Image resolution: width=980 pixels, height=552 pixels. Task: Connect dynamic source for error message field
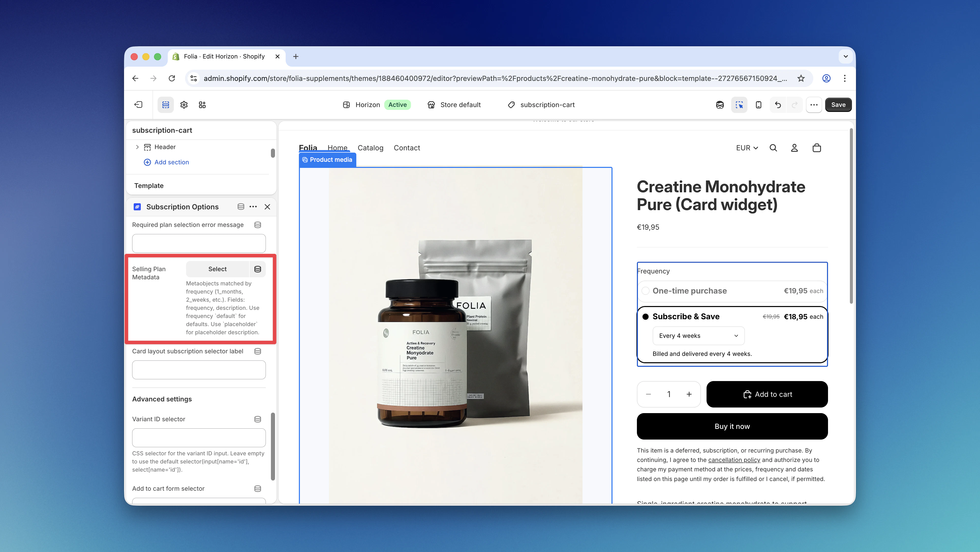click(x=257, y=225)
